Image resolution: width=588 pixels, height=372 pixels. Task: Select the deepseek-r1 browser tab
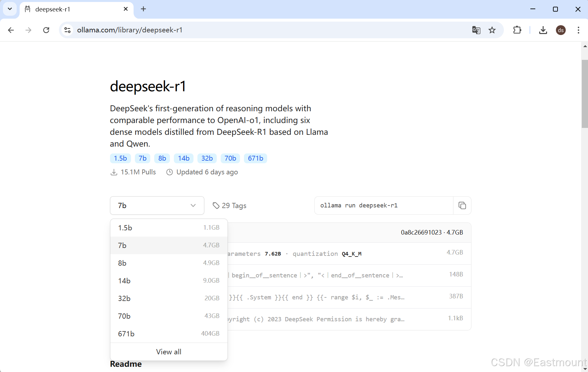pos(77,9)
